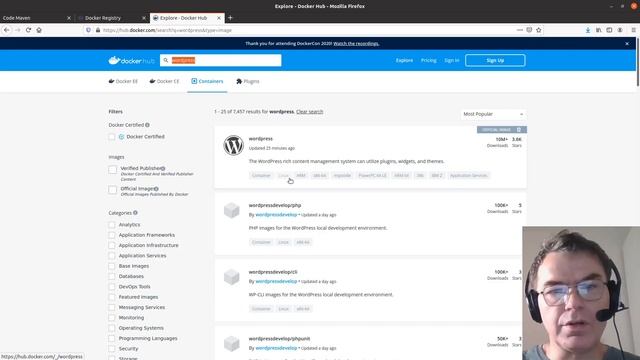Image resolution: width=640 pixels, height=360 pixels.
Task: Select the Application Frameworks category checkbox
Action: click(x=112, y=235)
